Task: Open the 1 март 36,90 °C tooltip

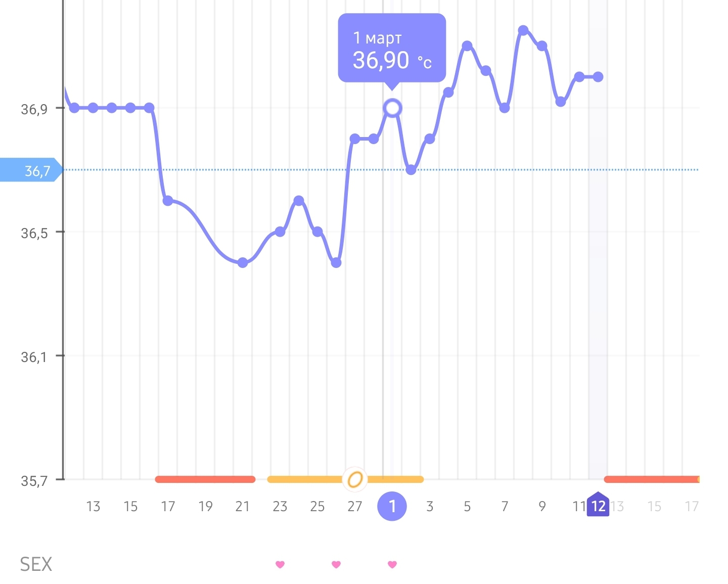Action: click(x=392, y=49)
